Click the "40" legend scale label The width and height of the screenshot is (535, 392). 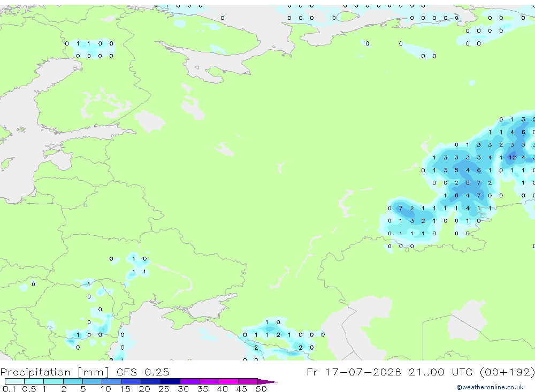tap(222, 389)
